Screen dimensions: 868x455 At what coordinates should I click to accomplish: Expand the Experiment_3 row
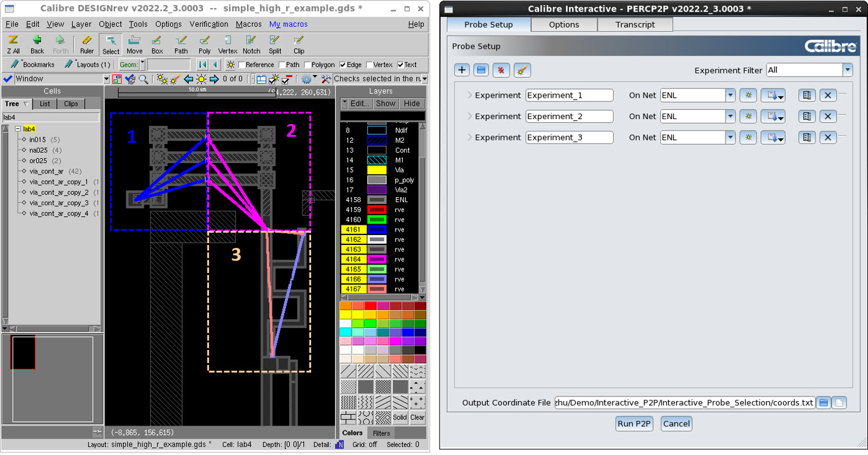469,137
